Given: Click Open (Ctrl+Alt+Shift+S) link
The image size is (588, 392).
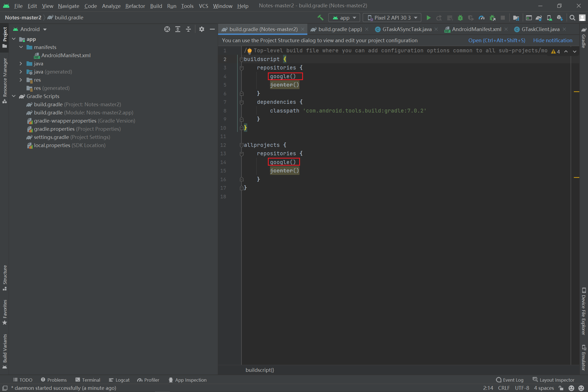Looking at the screenshot, I should [x=497, y=40].
